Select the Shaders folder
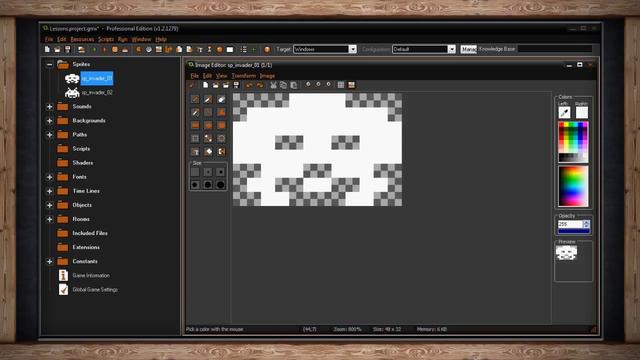Screen dimensions: 640x360 coord(82,163)
